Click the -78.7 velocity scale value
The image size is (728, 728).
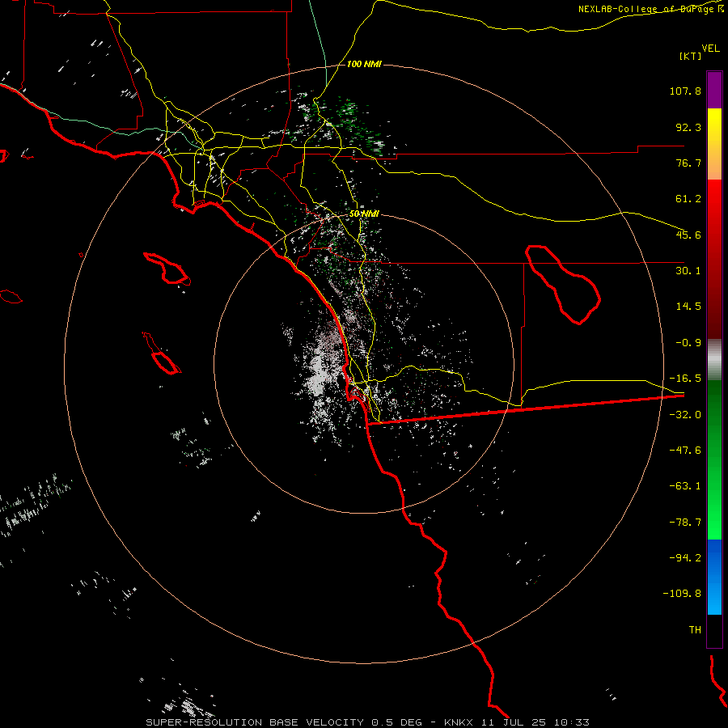[x=685, y=523]
